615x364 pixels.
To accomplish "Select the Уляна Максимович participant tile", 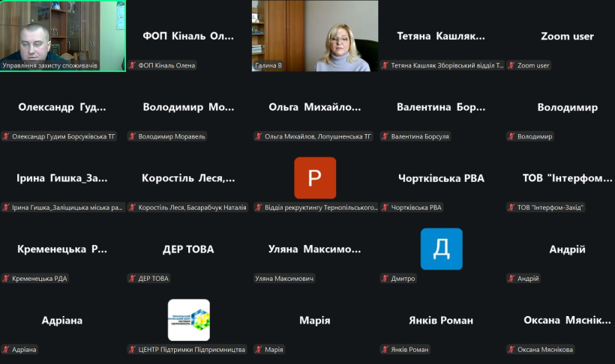I will (315, 250).
